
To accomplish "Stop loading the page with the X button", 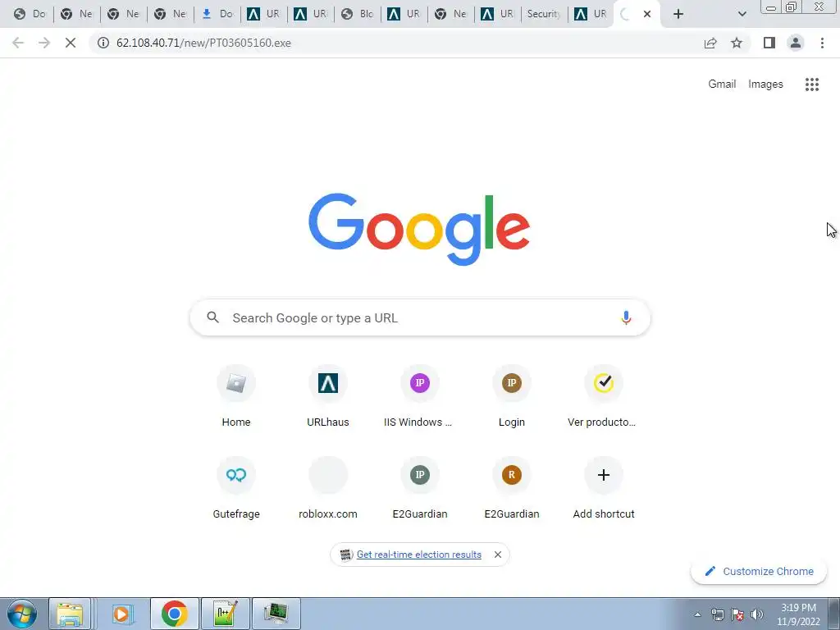I will point(71,43).
